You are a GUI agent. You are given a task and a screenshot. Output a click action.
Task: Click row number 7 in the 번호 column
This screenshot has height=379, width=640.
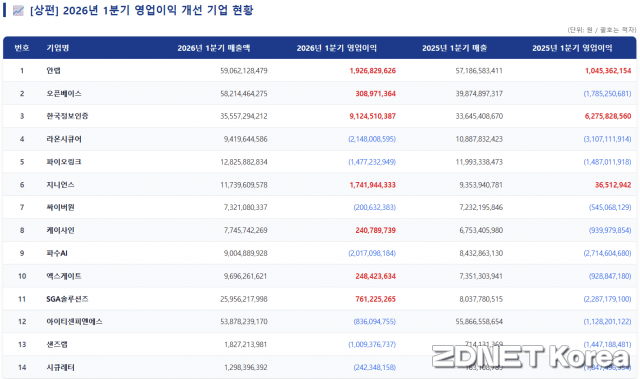(22, 207)
